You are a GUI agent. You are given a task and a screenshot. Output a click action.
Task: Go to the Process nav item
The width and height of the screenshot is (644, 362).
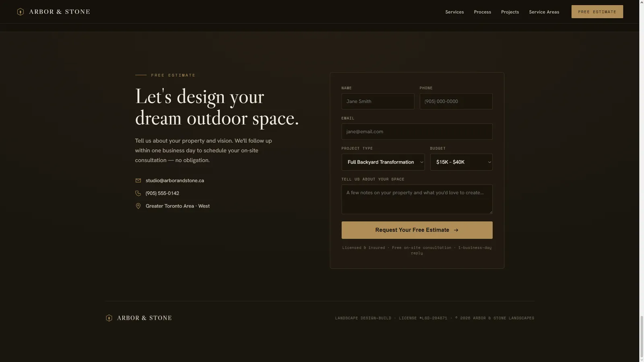482,12
